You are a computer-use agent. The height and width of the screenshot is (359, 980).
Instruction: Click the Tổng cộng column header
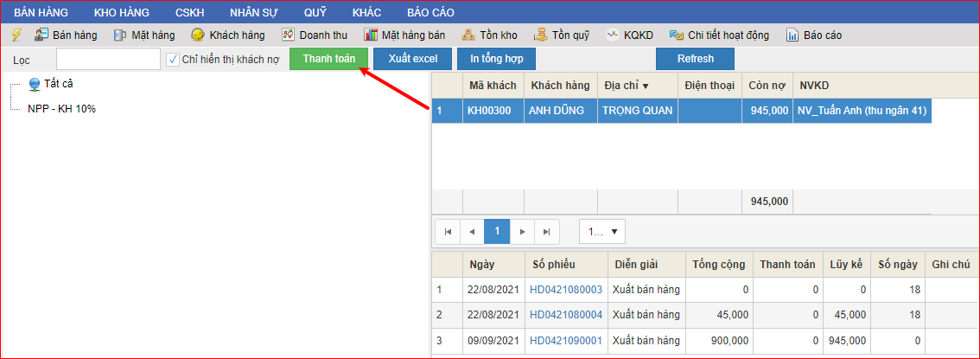[719, 265]
